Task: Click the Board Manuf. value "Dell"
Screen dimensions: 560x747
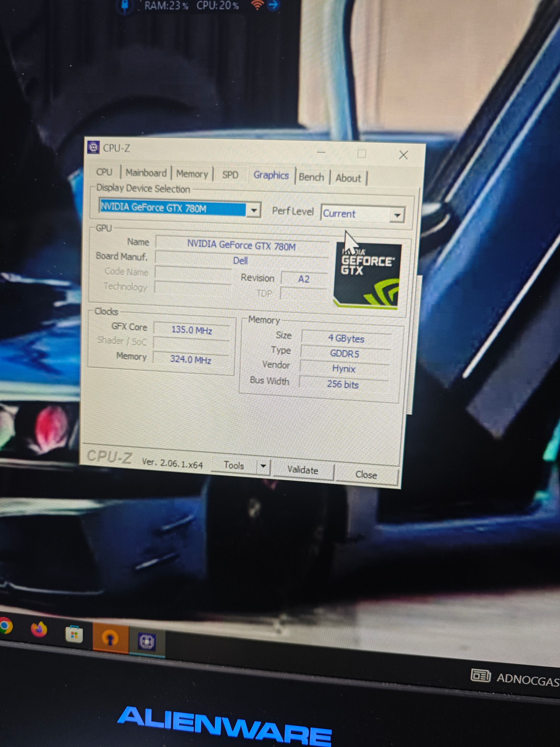Action: click(x=241, y=260)
